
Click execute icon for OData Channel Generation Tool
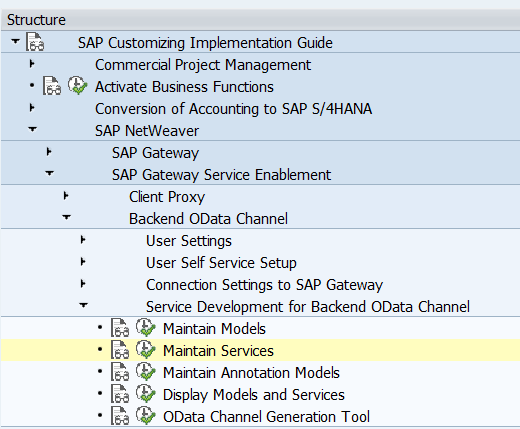pos(146,415)
